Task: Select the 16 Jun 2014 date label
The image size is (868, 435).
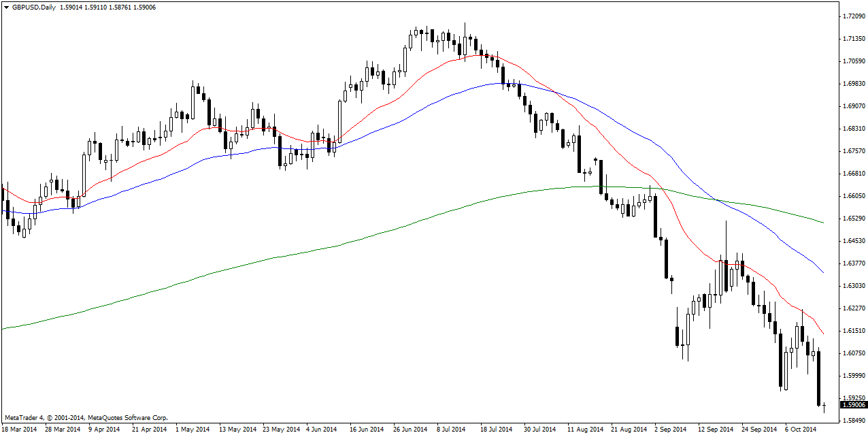Action: coord(367,430)
